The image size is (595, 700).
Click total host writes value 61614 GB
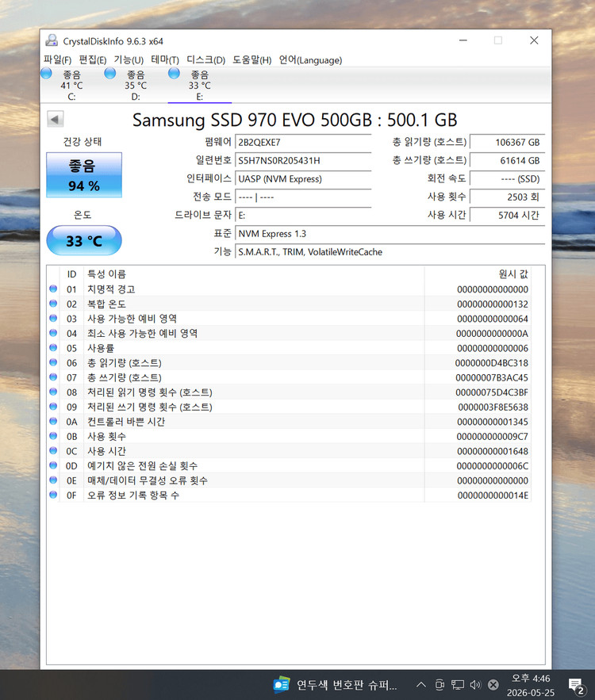(x=508, y=161)
